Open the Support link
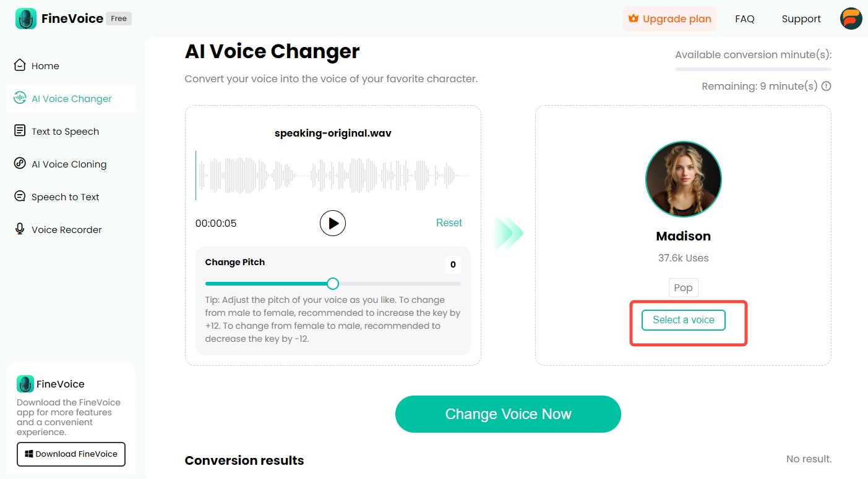This screenshot has height=479, width=868. pyautogui.click(x=801, y=19)
